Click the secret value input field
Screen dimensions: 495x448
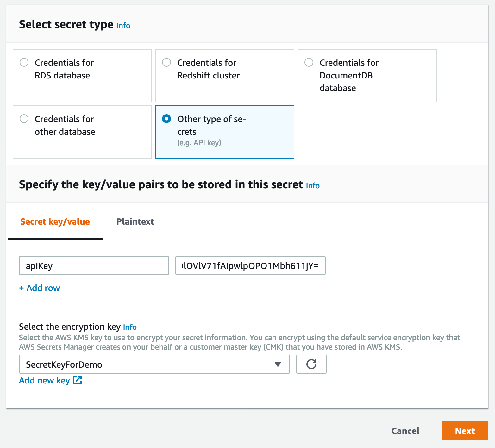click(x=250, y=266)
